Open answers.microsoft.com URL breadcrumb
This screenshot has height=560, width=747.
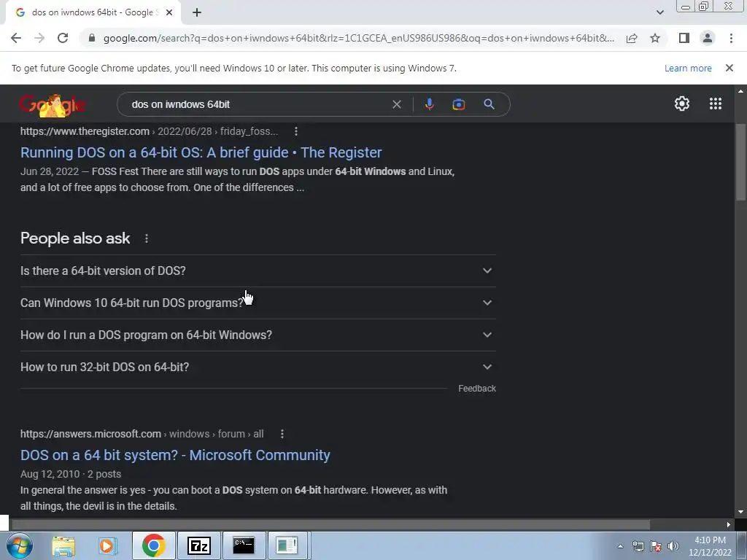point(142,434)
